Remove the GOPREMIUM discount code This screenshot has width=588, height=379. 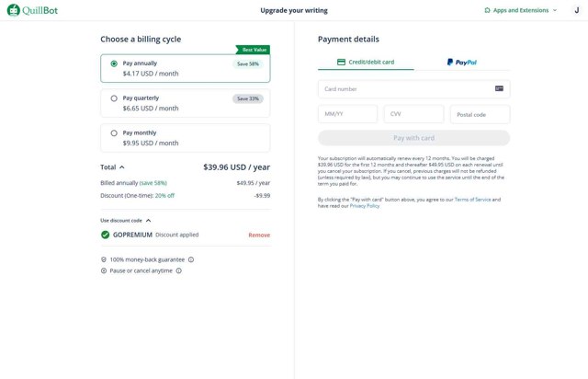[x=259, y=235]
